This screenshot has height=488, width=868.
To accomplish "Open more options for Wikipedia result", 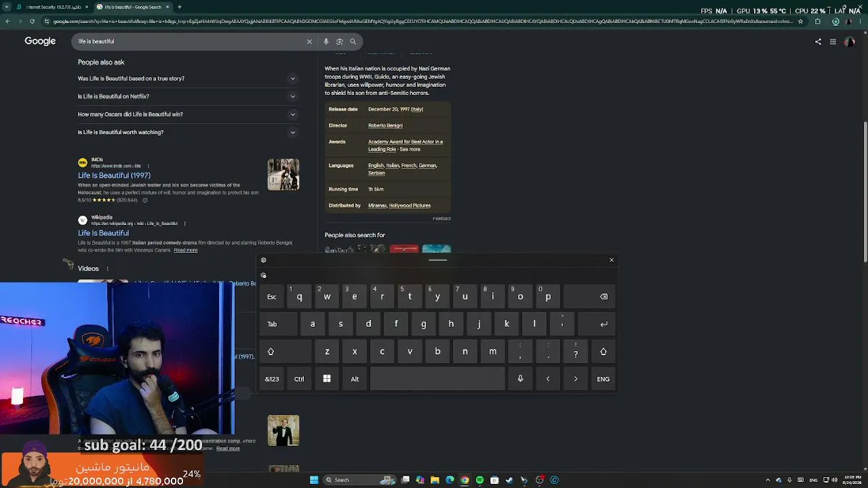I will (x=184, y=224).
